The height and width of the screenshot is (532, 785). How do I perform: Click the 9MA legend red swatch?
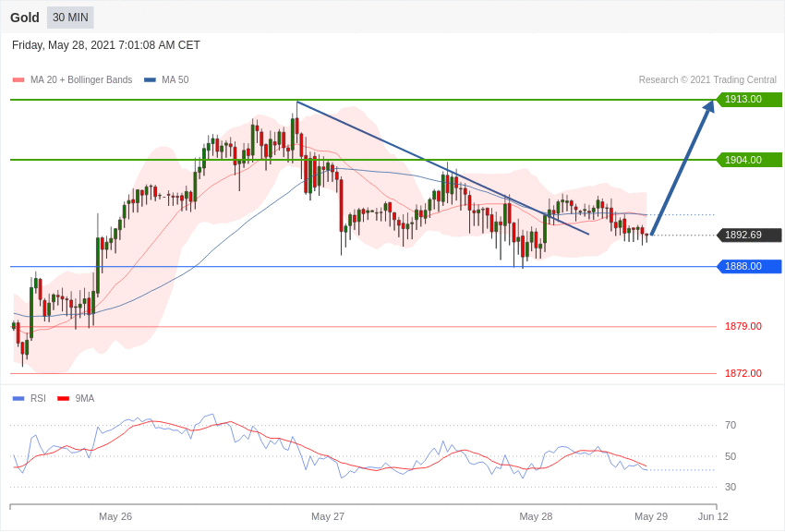pos(63,398)
